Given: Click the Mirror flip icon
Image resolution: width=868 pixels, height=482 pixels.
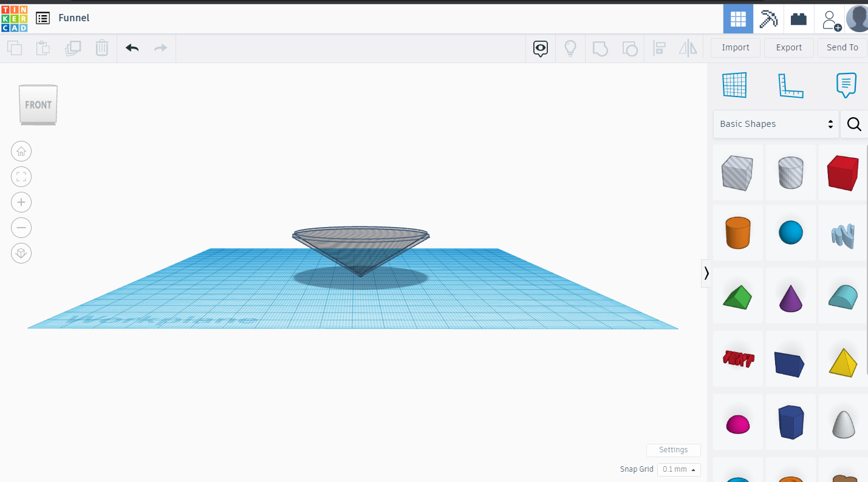Looking at the screenshot, I should pos(688,48).
